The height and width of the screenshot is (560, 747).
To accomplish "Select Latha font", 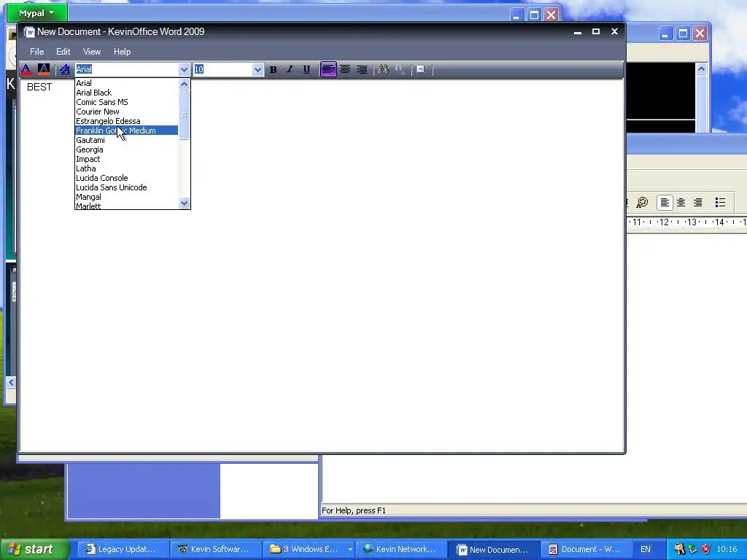I will tap(127, 168).
